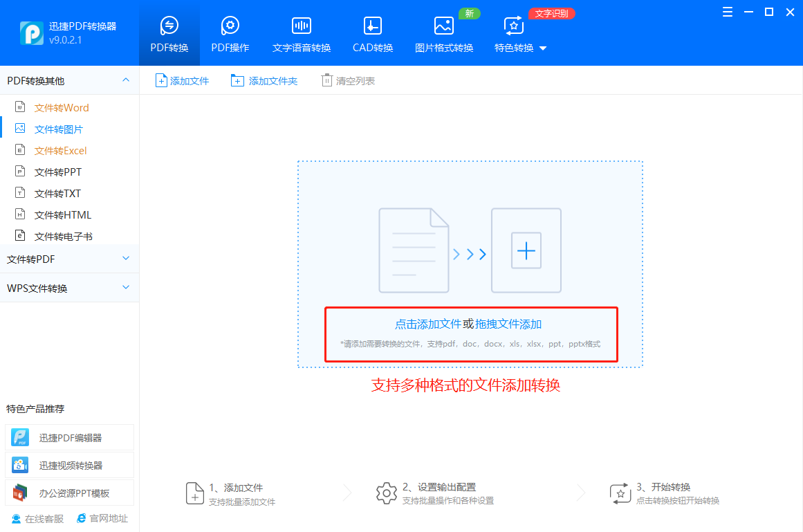The width and height of the screenshot is (803, 532).
Task: Click the 特色产品推荐 heading
Action: tap(35, 409)
